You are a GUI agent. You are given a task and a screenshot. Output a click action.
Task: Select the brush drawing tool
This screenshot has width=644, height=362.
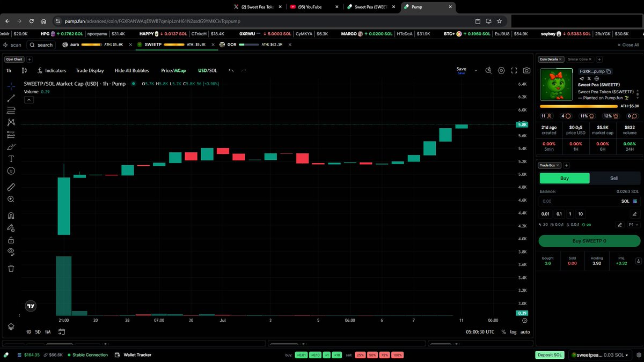click(x=11, y=146)
